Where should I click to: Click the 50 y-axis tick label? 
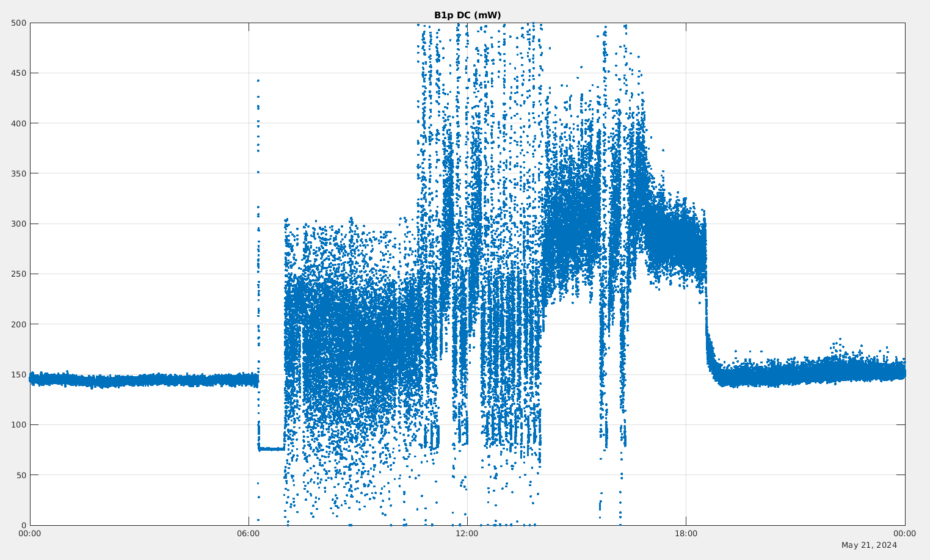21,475
